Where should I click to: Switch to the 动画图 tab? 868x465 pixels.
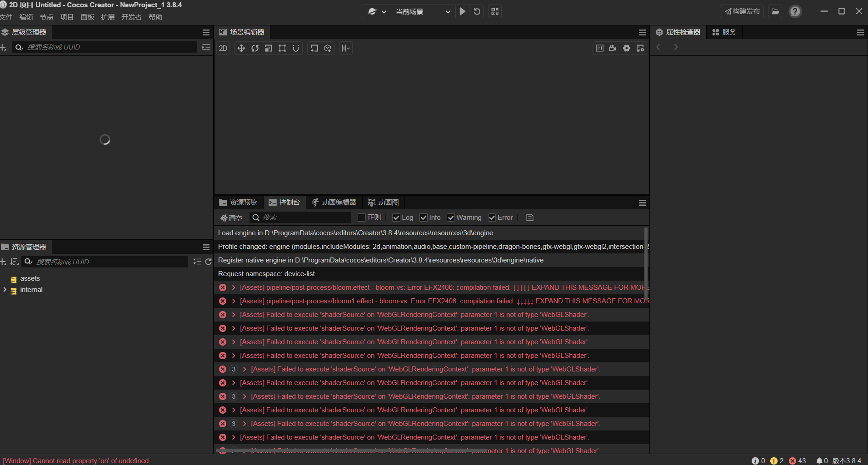point(384,203)
